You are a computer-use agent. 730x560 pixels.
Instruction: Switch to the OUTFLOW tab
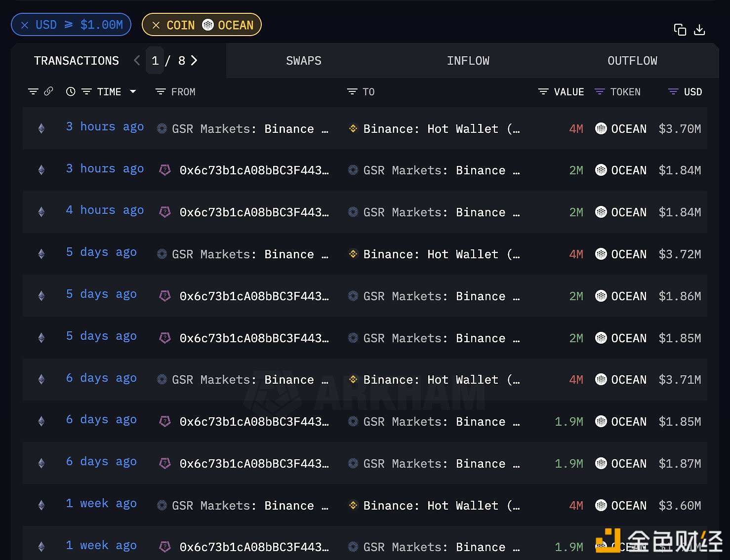(632, 61)
